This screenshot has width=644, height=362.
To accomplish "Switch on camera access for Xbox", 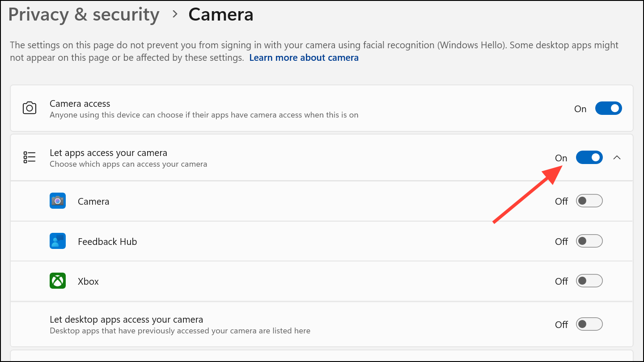I will pos(589,281).
